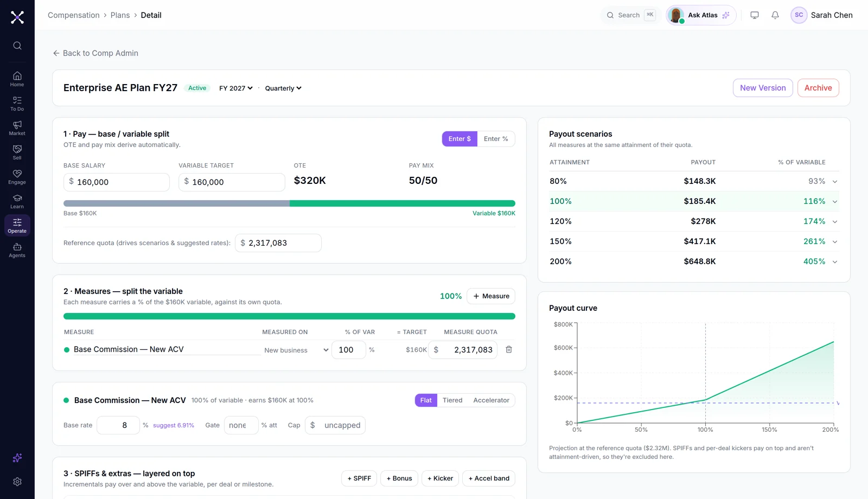Click the Cap uncapped input field
Screen dimensions: 868x499
click(335, 425)
